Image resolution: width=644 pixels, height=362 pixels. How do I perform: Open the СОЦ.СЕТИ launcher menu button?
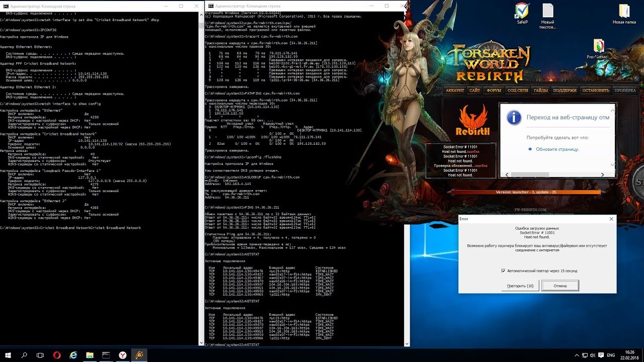[518, 90]
